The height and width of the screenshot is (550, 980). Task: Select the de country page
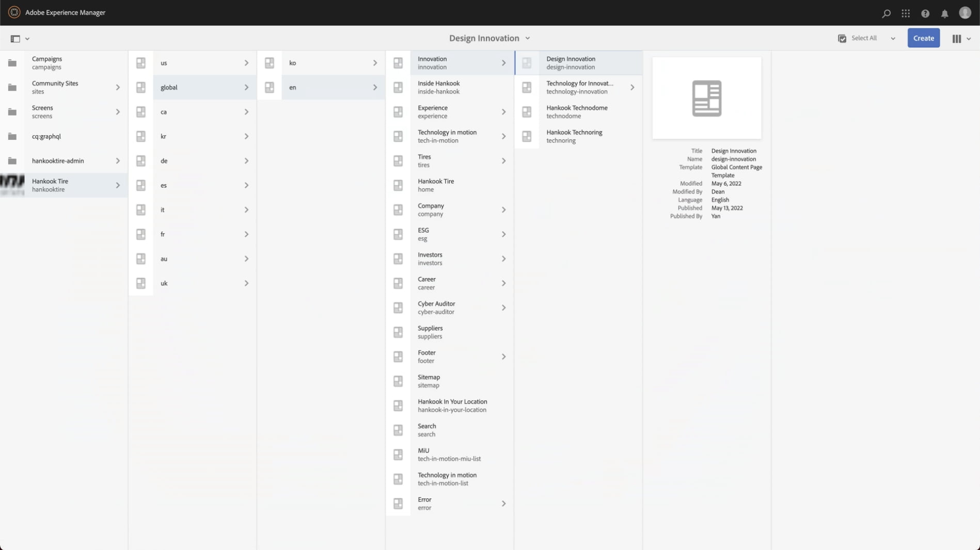[x=193, y=161]
